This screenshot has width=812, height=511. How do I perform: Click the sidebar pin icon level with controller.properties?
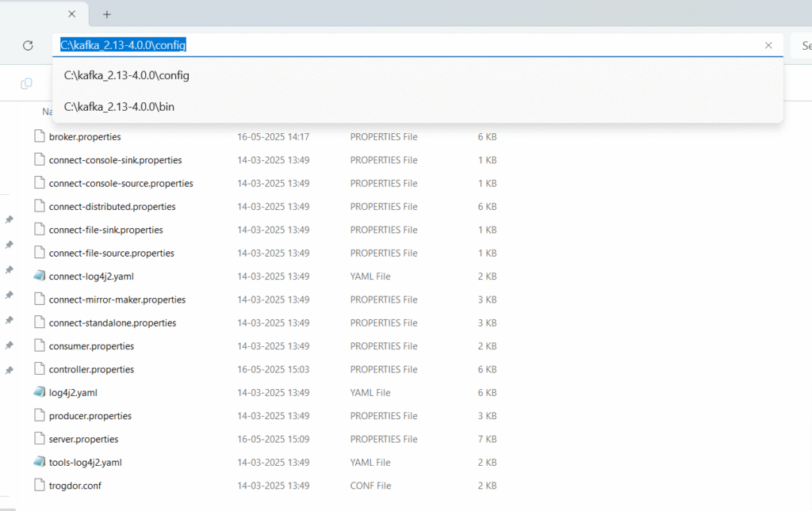tap(10, 370)
